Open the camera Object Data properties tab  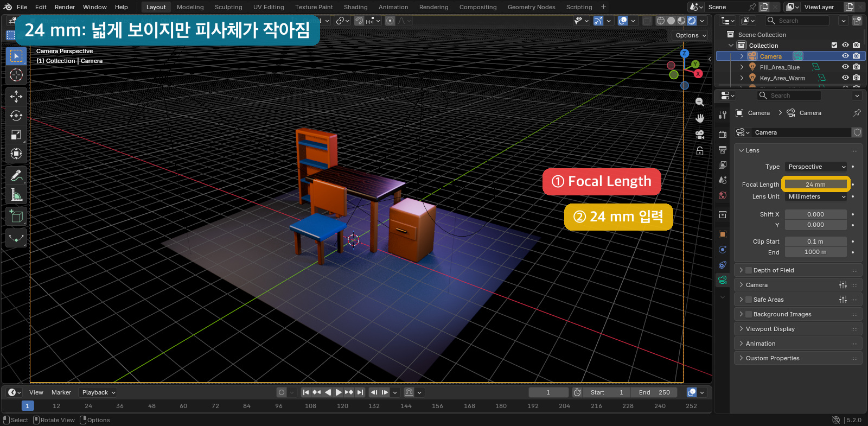[723, 280]
